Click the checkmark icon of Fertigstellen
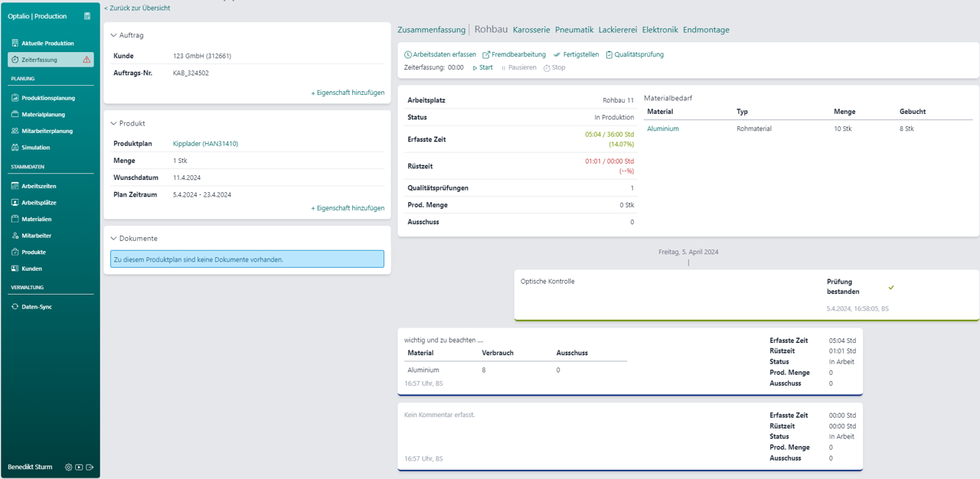Image resolution: width=980 pixels, height=479 pixels. point(557,55)
